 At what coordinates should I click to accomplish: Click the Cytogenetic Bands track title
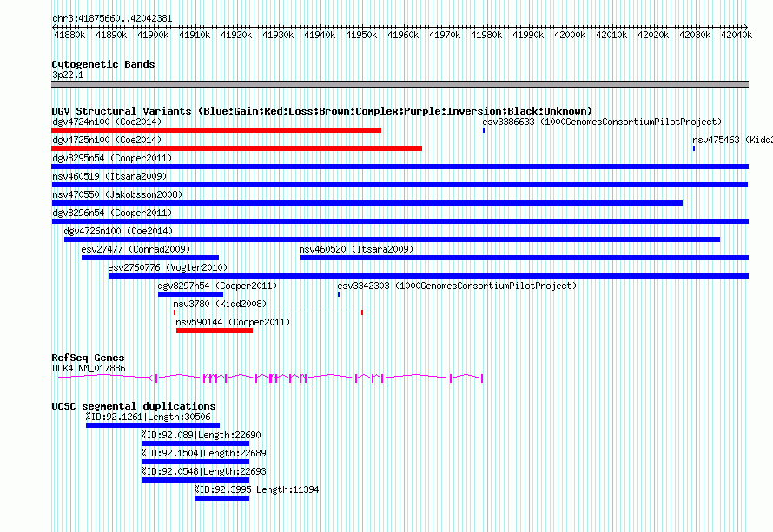[103, 64]
